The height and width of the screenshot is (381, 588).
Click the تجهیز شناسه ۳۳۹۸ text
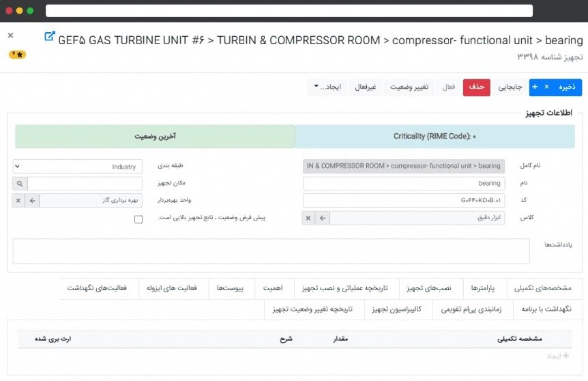tap(550, 57)
